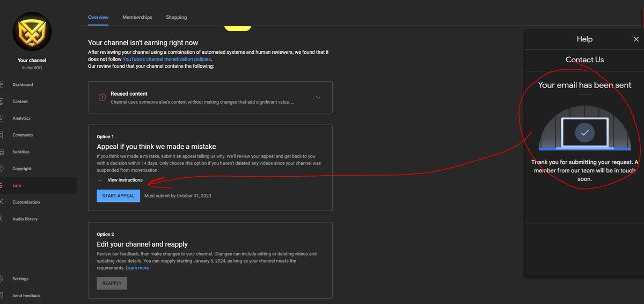Click 'Thank you for submitting your request' message
Screen dimensions: 644x304
(584, 170)
